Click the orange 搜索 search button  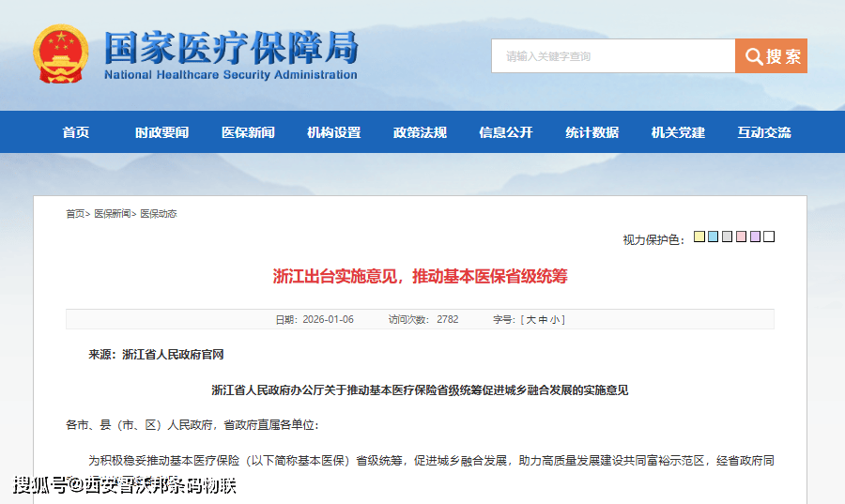tap(771, 56)
